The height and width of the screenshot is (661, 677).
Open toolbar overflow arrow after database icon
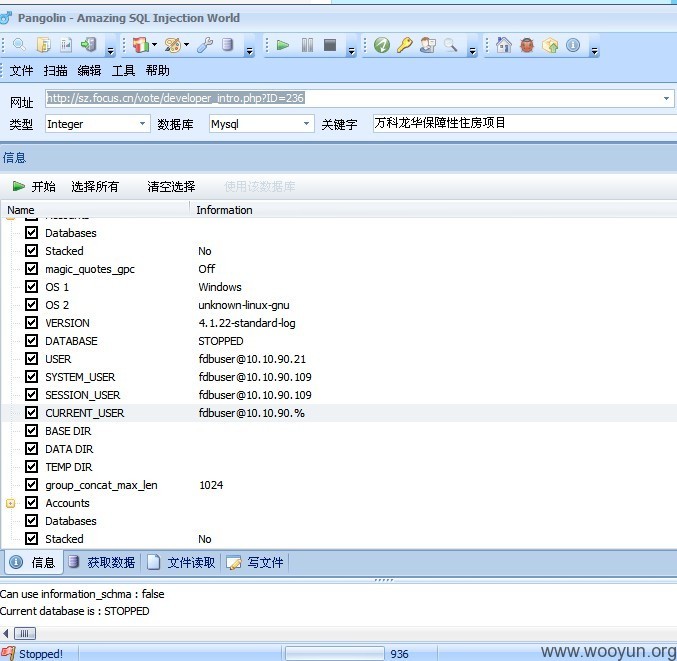[250, 51]
